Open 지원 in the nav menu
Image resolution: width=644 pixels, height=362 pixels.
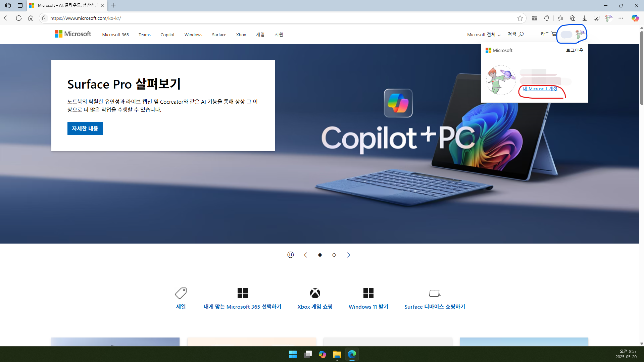click(279, 35)
